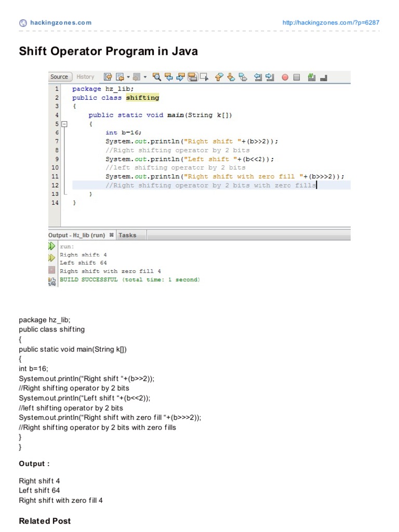Click the Toggle Bookmark icon
Viewport: 399px width, 532px height.
(243, 77)
